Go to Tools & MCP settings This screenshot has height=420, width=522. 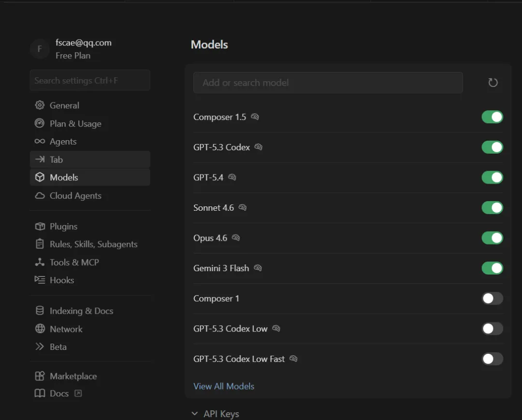tap(74, 262)
